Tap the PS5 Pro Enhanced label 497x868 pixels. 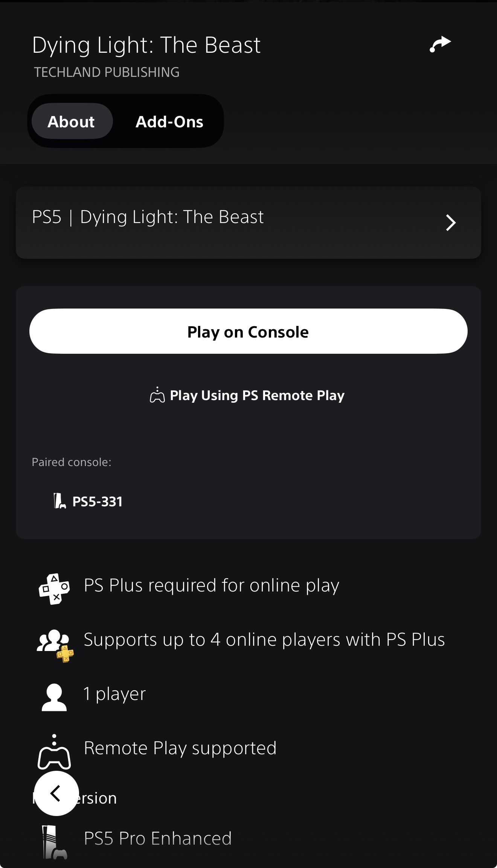tap(158, 838)
